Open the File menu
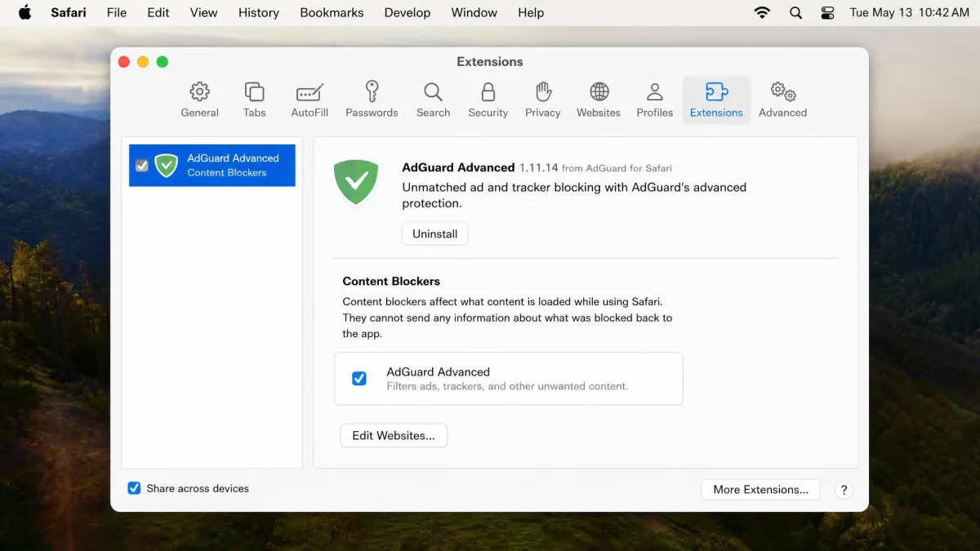This screenshot has height=551, width=980. click(117, 12)
